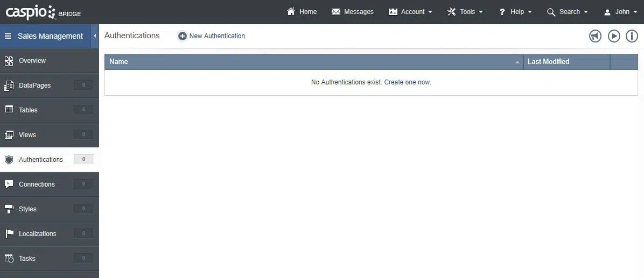
Task: Open the info circle icon
Action: tap(631, 36)
